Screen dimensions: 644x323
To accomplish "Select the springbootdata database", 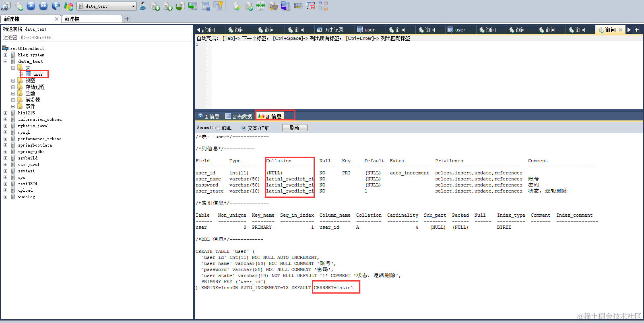I will pyautogui.click(x=35, y=145).
